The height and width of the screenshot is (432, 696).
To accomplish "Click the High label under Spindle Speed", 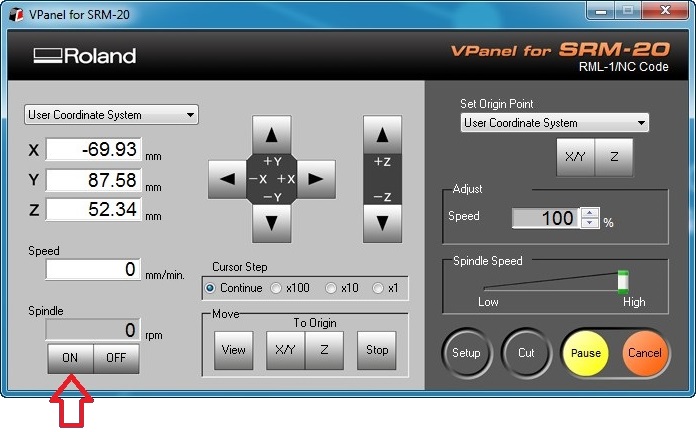I will [634, 302].
